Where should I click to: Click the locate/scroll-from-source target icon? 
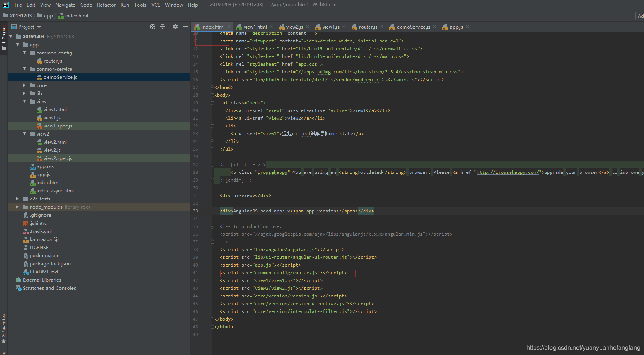pyautogui.click(x=153, y=27)
